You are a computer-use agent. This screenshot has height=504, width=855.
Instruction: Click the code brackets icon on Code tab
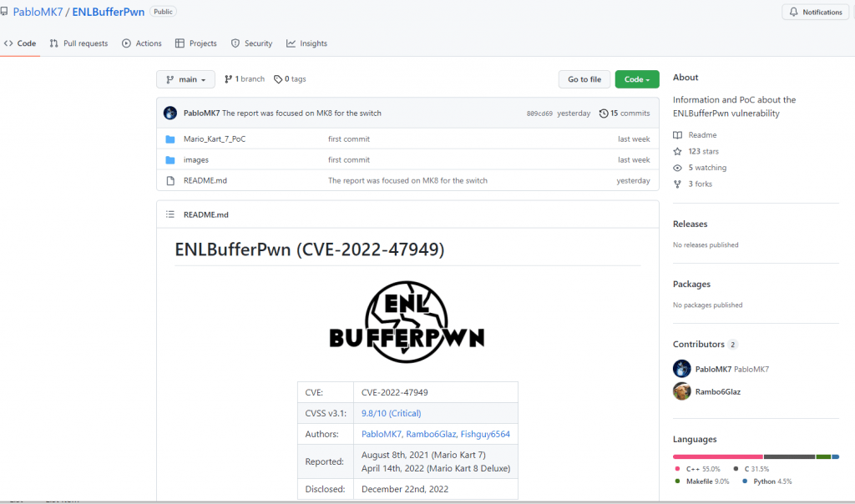[8, 43]
